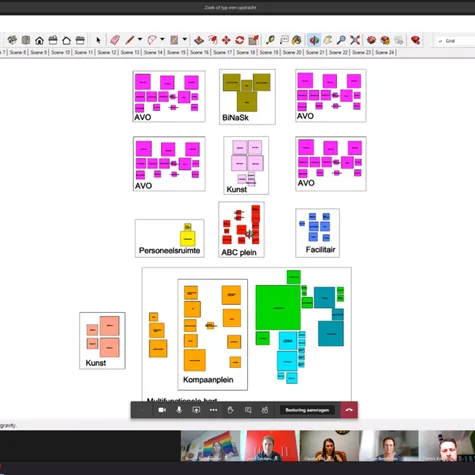Open the Paint Bucket tool

297,40
